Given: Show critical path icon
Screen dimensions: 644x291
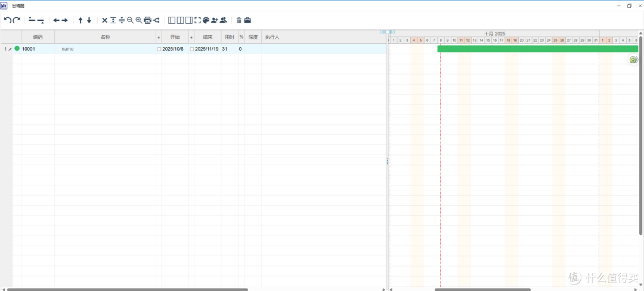Looking at the screenshot, I should coord(156,20).
